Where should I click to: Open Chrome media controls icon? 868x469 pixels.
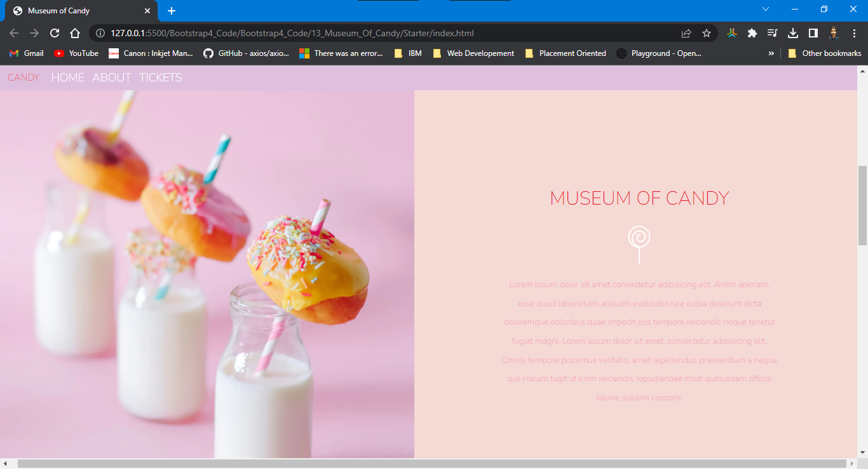point(773,32)
